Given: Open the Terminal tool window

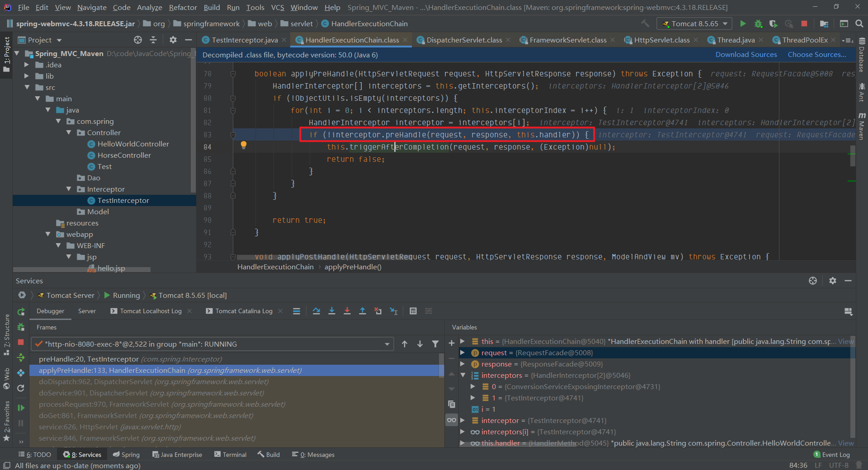Looking at the screenshot, I should [x=231, y=454].
